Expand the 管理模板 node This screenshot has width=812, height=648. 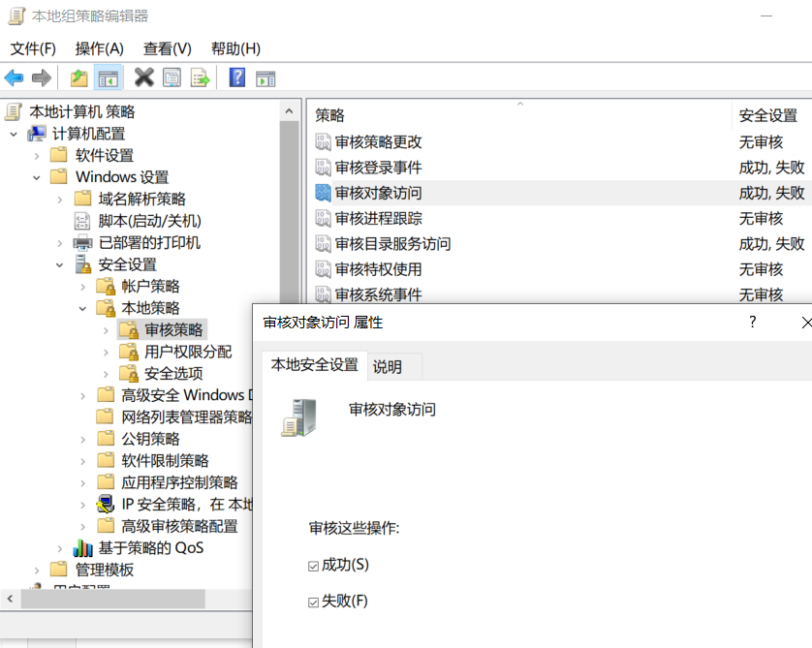[37, 571]
